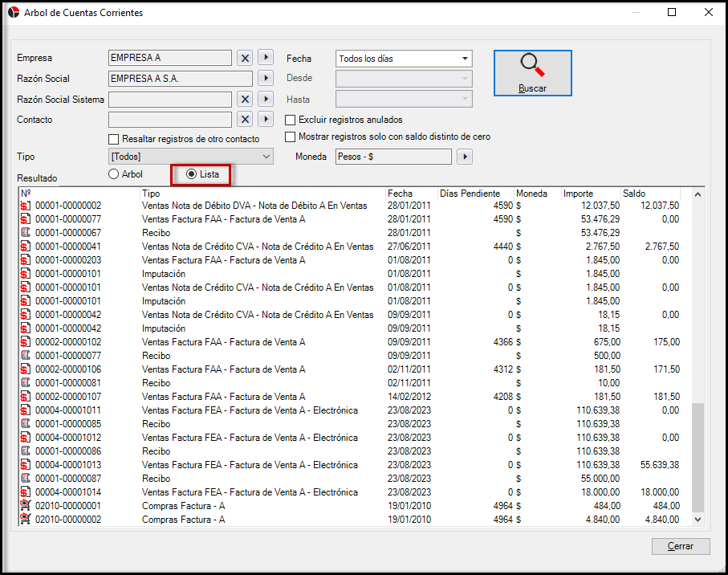
Task: Click sales document icon of row 00001-00000041
Action: [26, 247]
